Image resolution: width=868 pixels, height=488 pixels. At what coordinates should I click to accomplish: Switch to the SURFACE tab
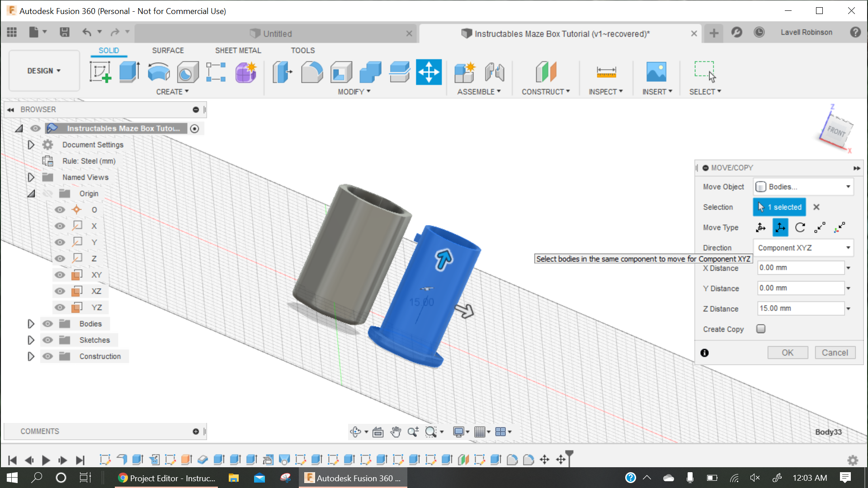coord(168,51)
